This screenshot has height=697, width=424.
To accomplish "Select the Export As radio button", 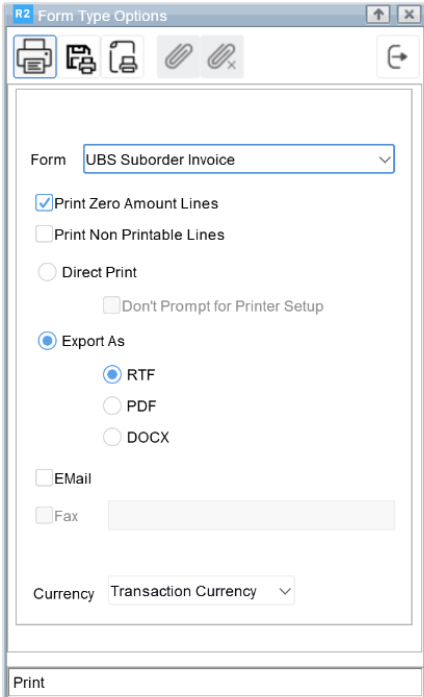I will tap(47, 341).
